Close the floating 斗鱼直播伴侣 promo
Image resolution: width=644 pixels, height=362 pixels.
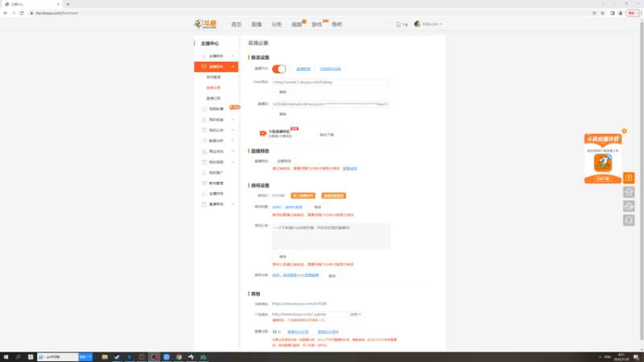(625, 131)
